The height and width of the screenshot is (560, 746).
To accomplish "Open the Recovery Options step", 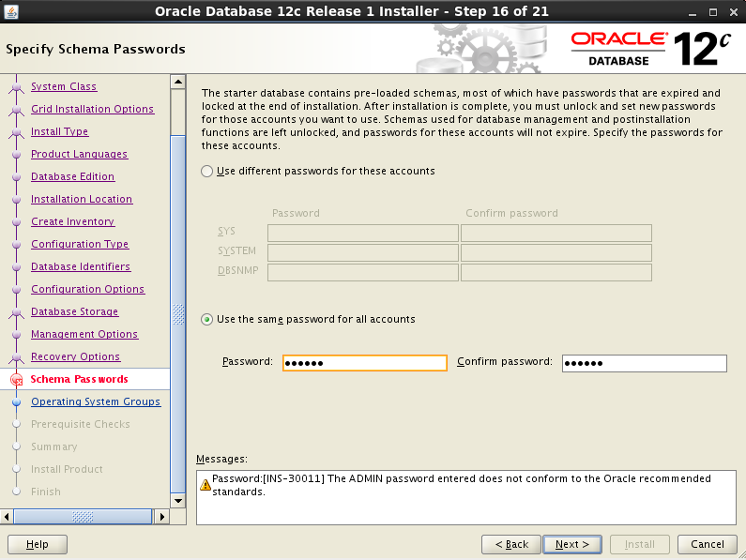I will [x=76, y=356].
